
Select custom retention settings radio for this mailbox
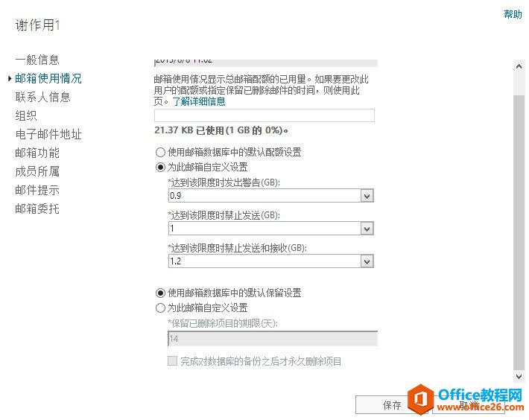160,308
